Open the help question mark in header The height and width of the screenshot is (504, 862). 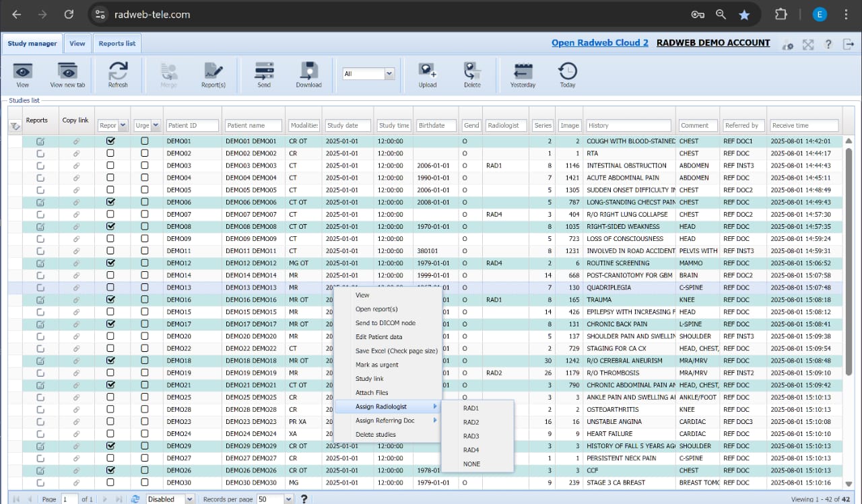[x=829, y=44]
